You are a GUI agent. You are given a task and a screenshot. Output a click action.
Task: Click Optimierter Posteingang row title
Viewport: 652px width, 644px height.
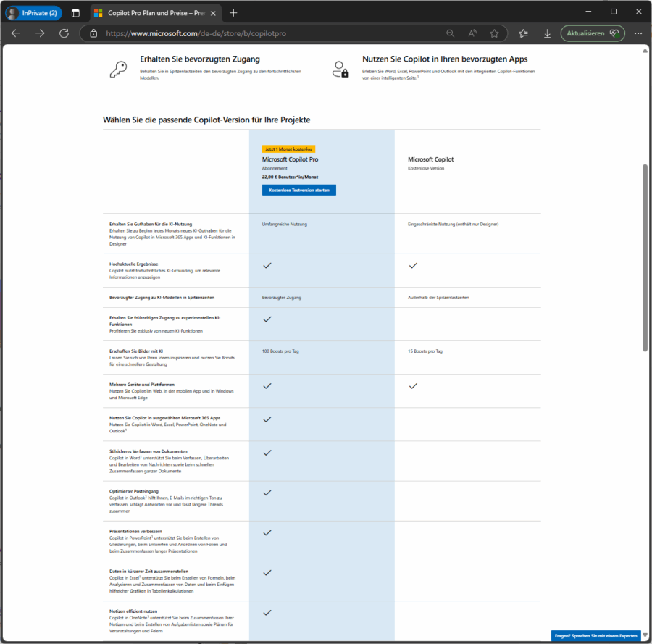tap(134, 491)
